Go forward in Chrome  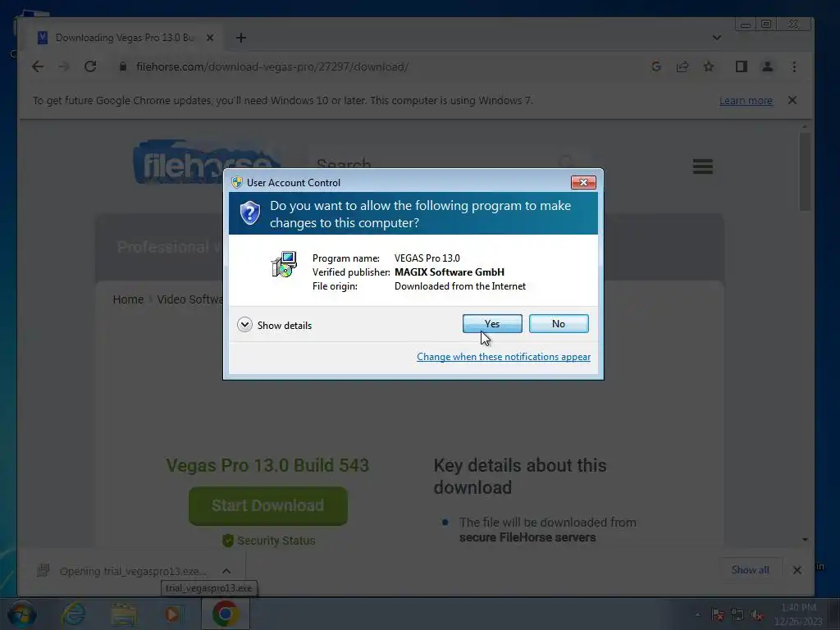point(64,66)
